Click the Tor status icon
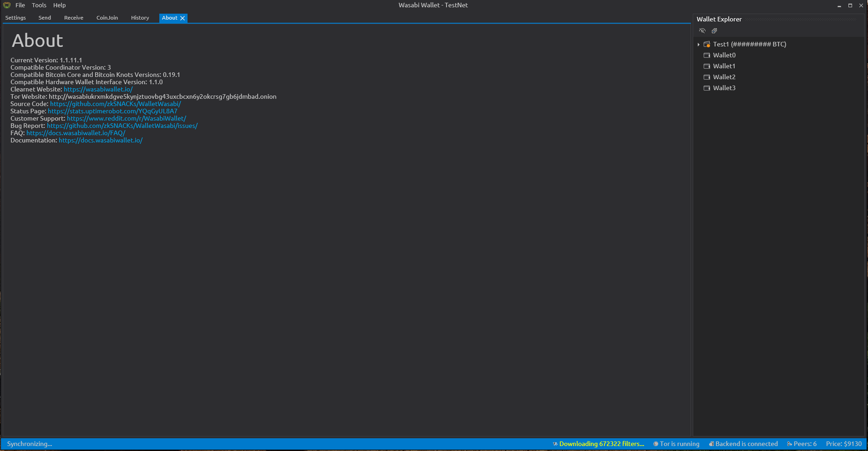The height and width of the screenshot is (451, 868). (656, 444)
